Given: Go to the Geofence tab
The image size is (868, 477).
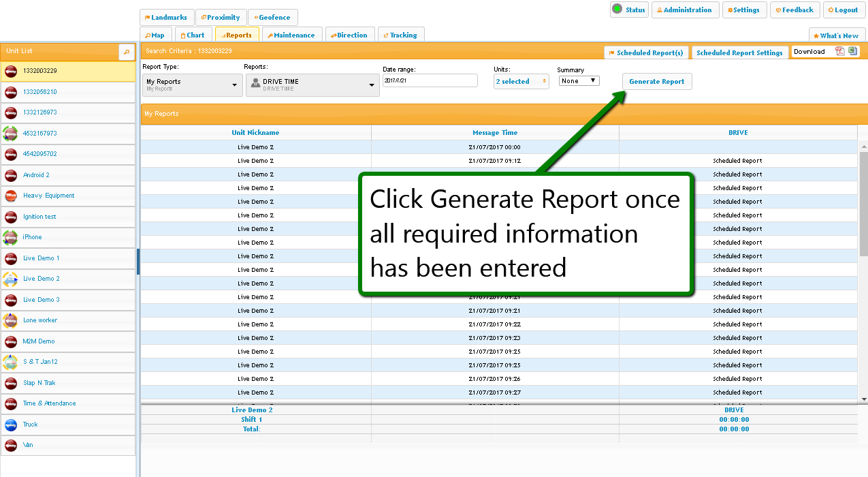Looking at the screenshot, I should 273,18.
